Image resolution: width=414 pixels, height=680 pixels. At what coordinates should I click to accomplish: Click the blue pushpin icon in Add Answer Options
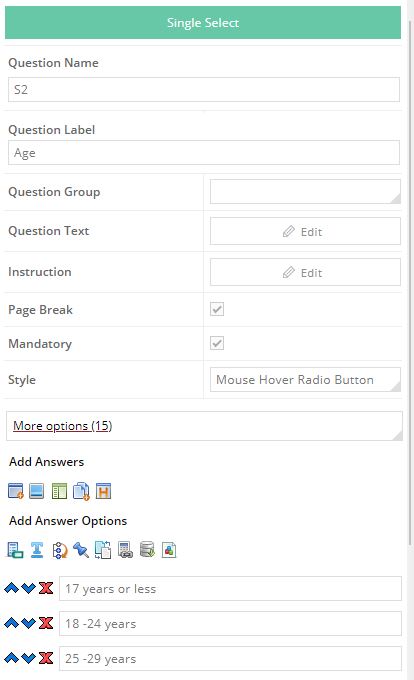click(81, 550)
